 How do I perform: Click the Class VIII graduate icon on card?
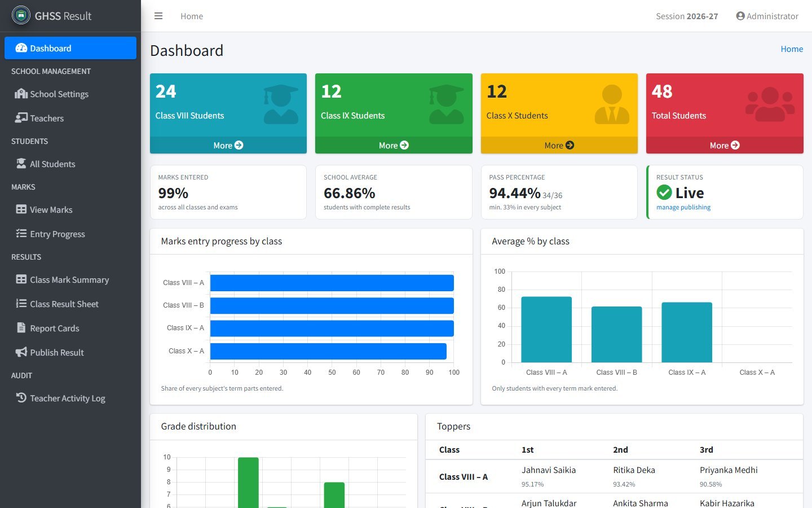[281, 104]
